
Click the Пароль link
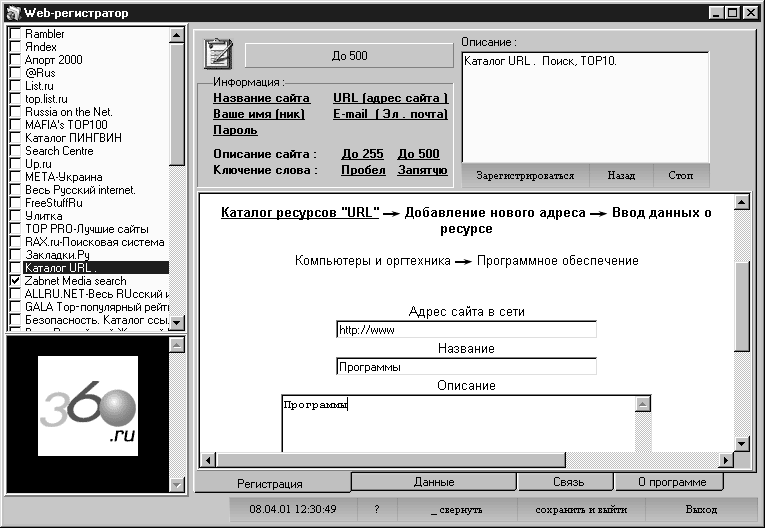coord(235,130)
